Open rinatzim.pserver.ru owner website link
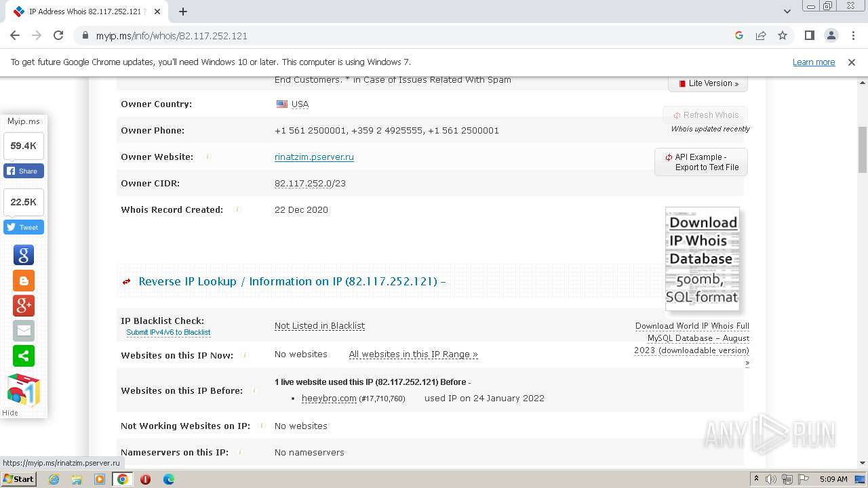868x488 pixels. [x=314, y=157]
